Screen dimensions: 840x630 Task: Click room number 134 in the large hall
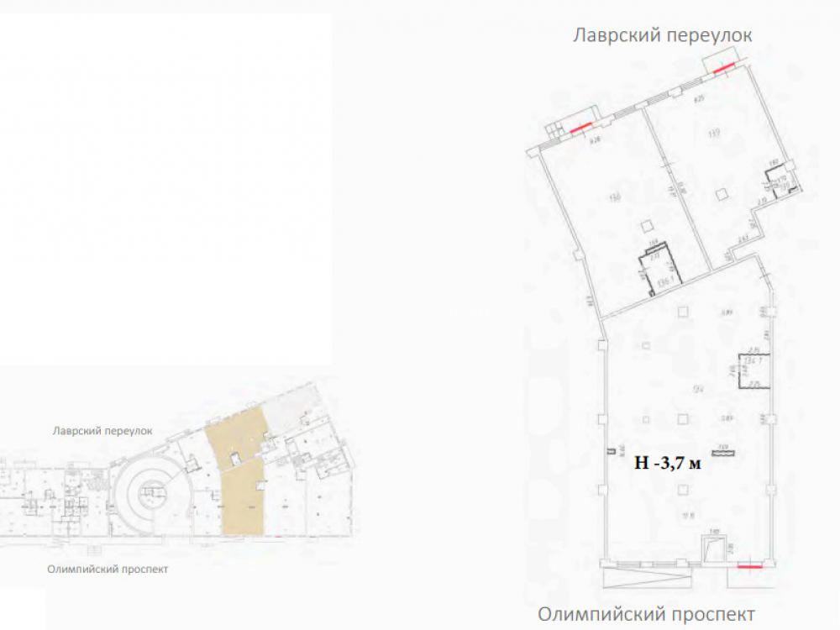pyautogui.click(x=696, y=389)
